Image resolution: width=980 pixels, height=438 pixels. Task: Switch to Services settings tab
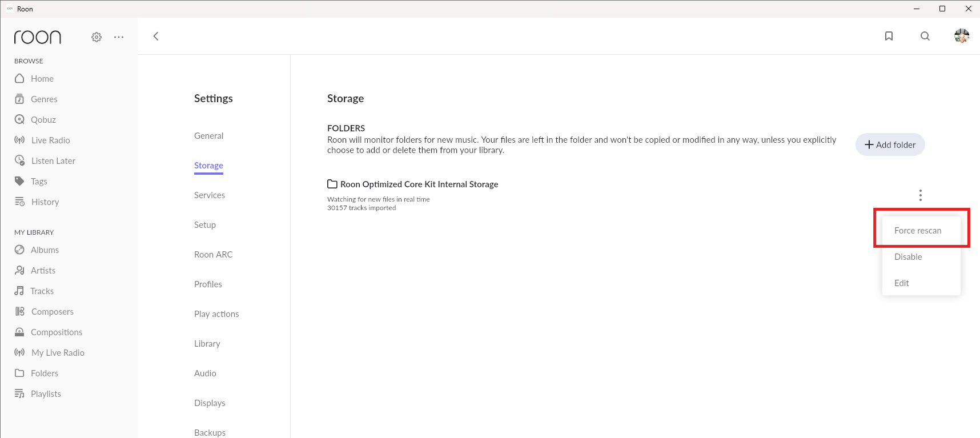tap(210, 195)
